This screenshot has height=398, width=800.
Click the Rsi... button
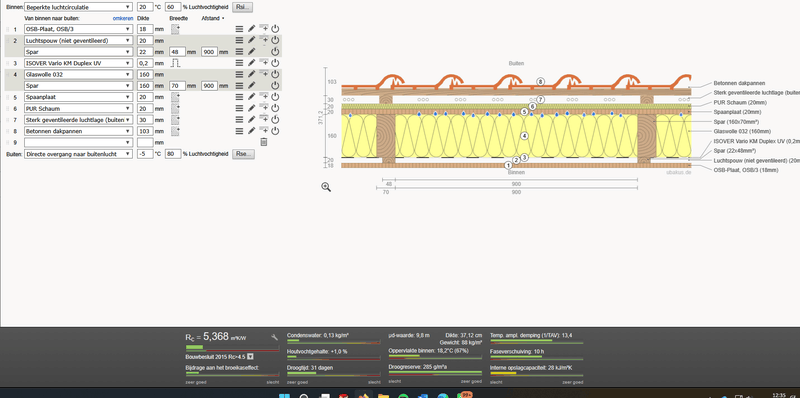click(242, 7)
